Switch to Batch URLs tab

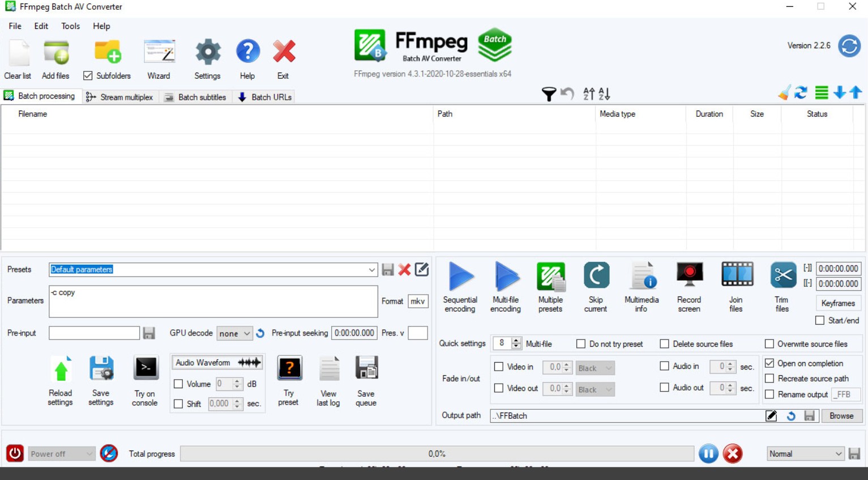(x=265, y=97)
